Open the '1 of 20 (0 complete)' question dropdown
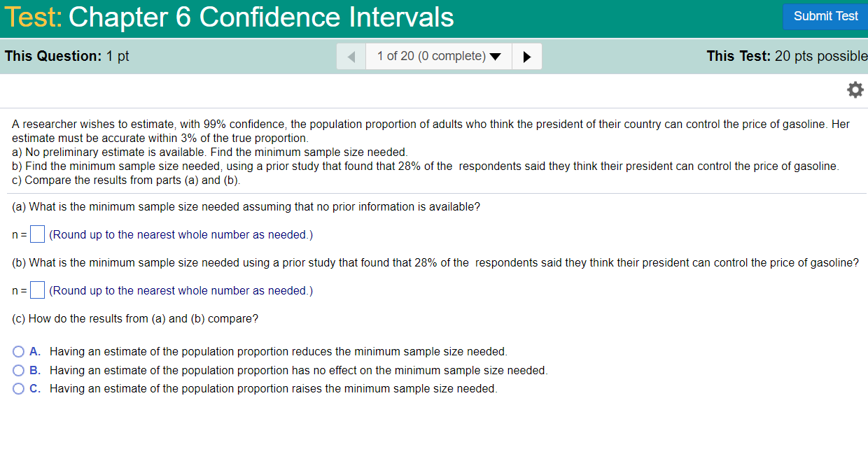 tap(439, 57)
